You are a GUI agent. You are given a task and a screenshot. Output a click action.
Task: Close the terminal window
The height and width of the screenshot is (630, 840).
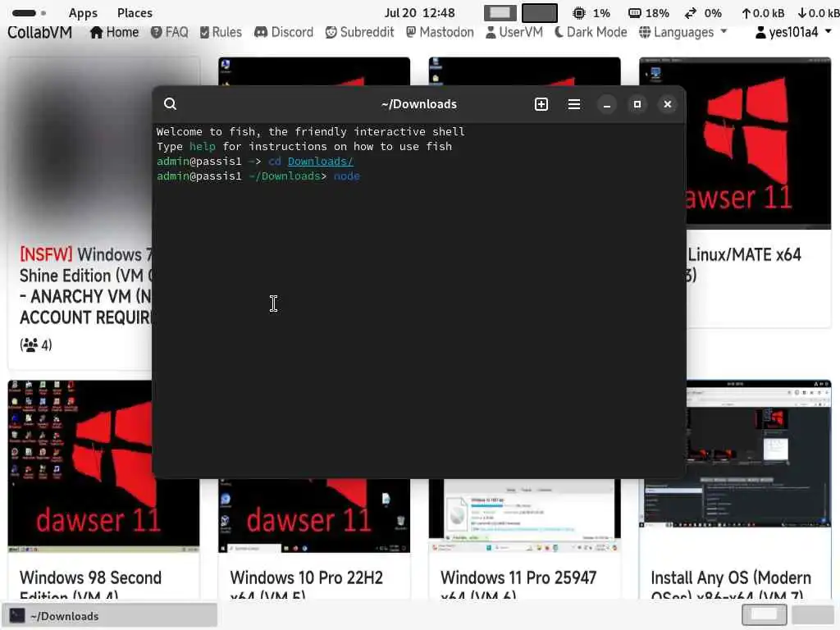(x=668, y=104)
